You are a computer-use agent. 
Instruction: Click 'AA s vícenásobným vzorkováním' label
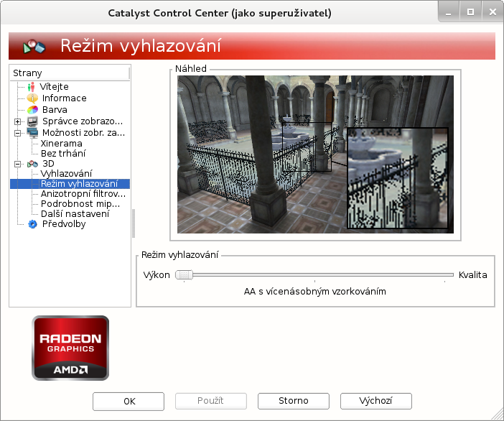click(x=315, y=292)
